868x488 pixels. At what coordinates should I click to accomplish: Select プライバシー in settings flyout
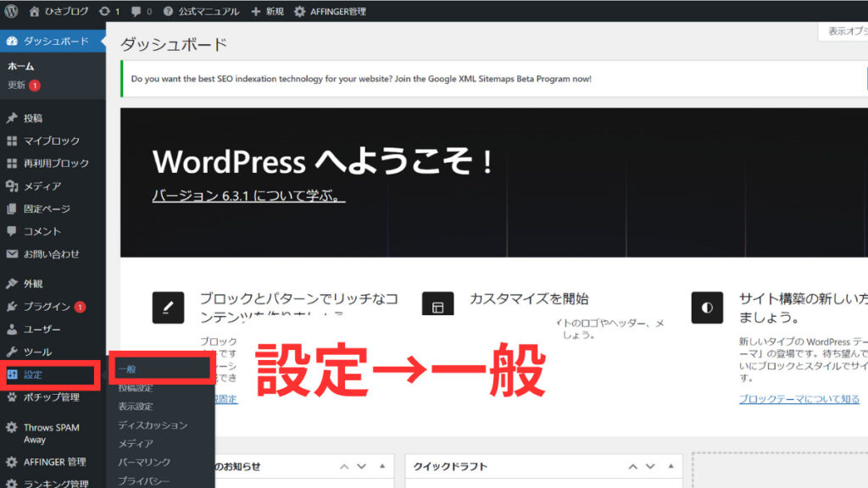(143, 481)
